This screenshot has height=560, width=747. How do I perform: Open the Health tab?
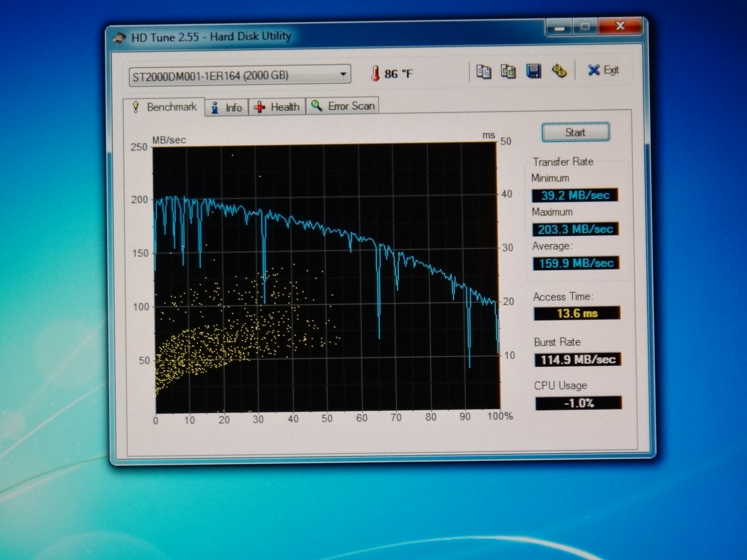pyautogui.click(x=277, y=107)
